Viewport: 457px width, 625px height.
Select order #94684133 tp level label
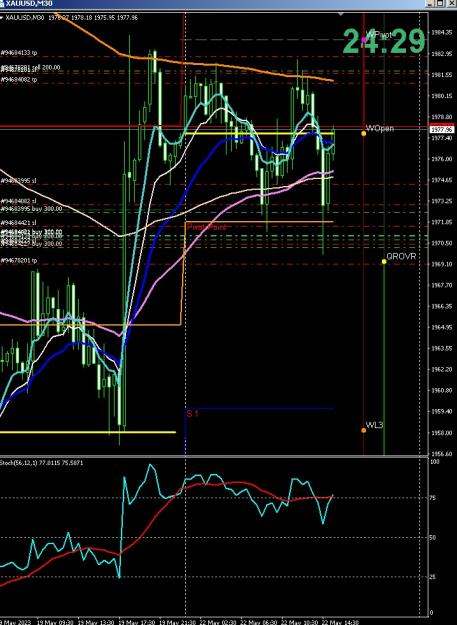19,53
